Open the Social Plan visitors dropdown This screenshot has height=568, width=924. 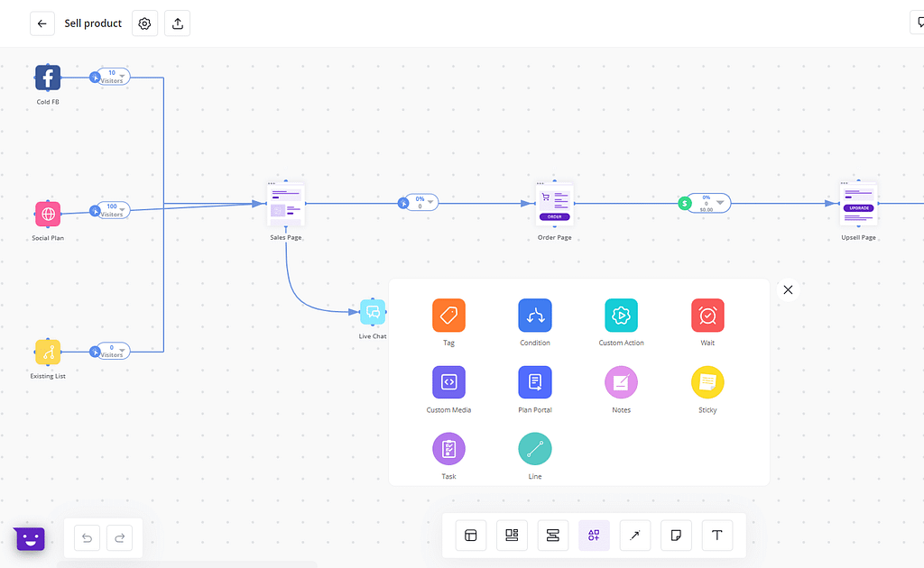124,210
